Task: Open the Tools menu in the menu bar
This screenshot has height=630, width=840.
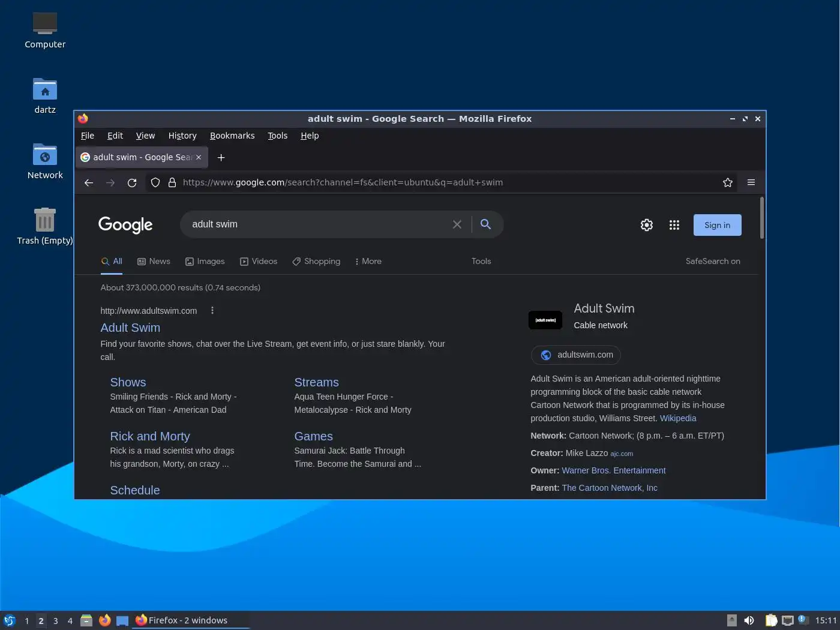Action: point(277,136)
